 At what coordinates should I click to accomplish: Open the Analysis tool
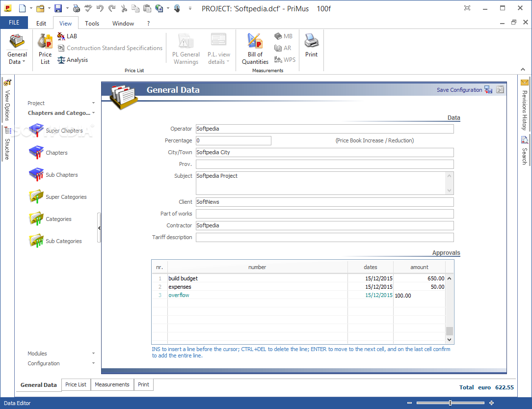(x=73, y=60)
